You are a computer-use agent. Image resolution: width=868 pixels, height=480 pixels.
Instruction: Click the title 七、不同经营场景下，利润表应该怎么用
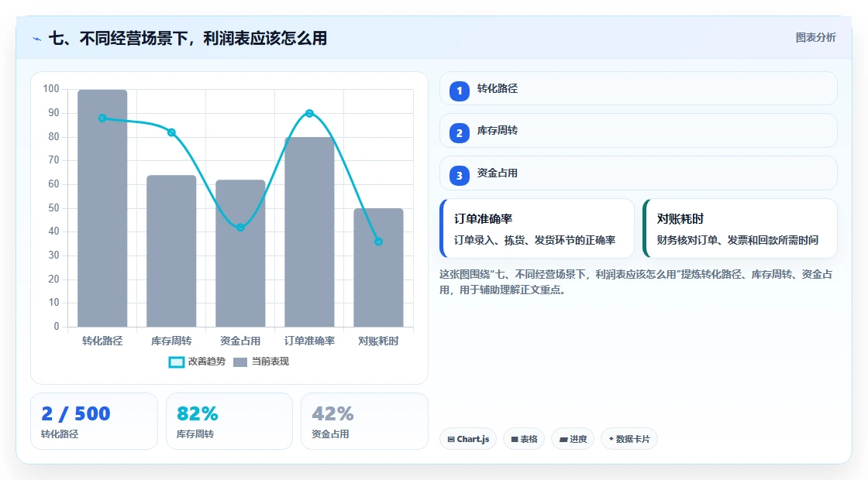188,39
